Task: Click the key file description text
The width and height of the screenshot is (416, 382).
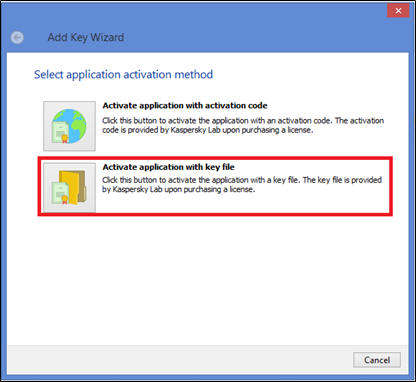Action: [x=242, y=185]
